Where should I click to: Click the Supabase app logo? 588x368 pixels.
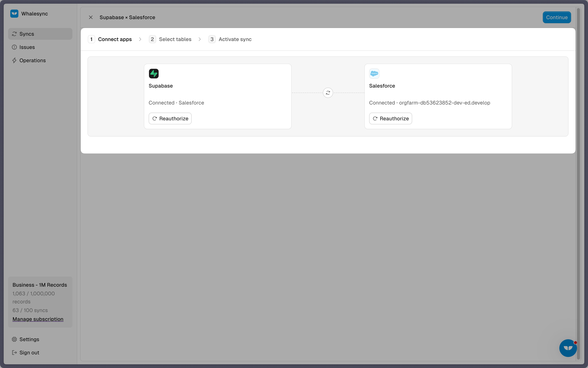154,73
